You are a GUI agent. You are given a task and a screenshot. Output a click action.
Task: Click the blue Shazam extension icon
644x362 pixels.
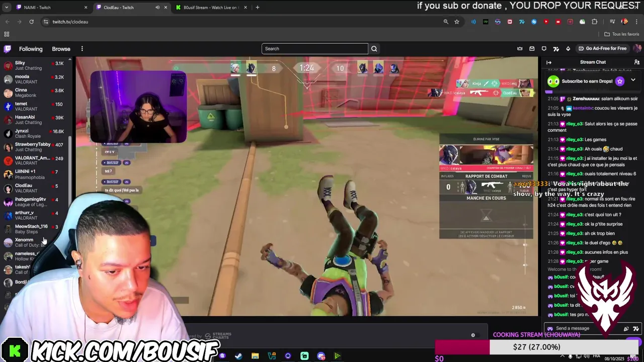click(x=534, y=22)
